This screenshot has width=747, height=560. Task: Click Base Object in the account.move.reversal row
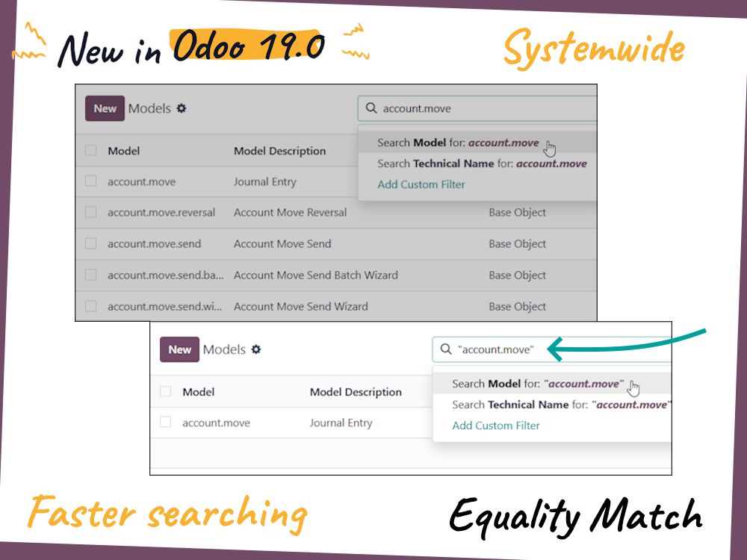tap(518, 212)
